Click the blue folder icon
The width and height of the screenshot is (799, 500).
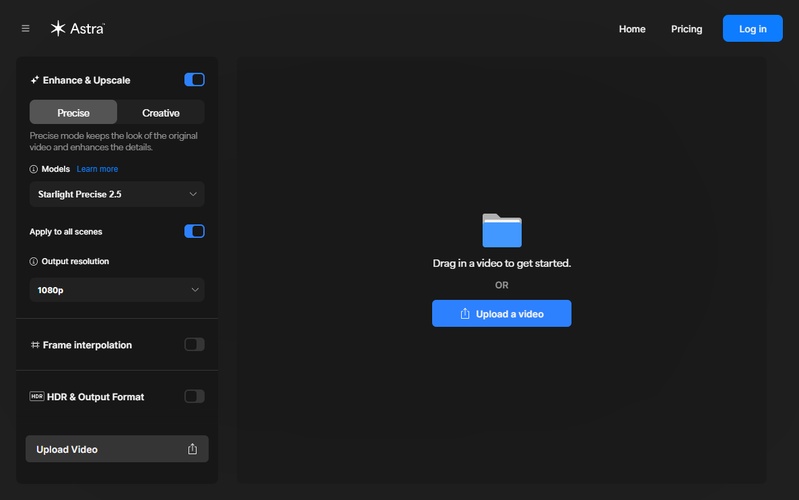[502, 230]
